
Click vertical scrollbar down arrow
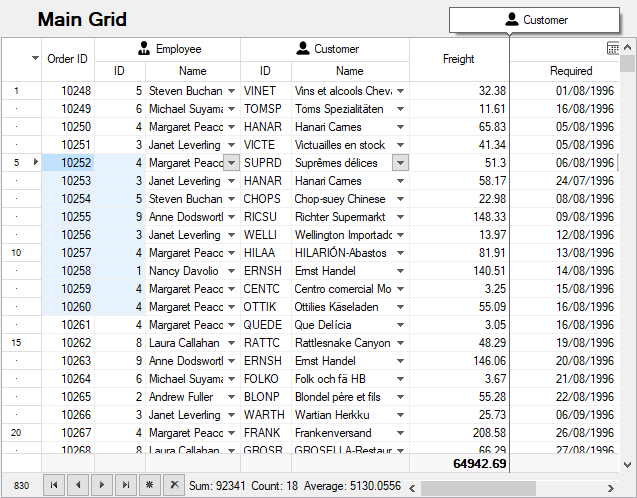[628, 465]
